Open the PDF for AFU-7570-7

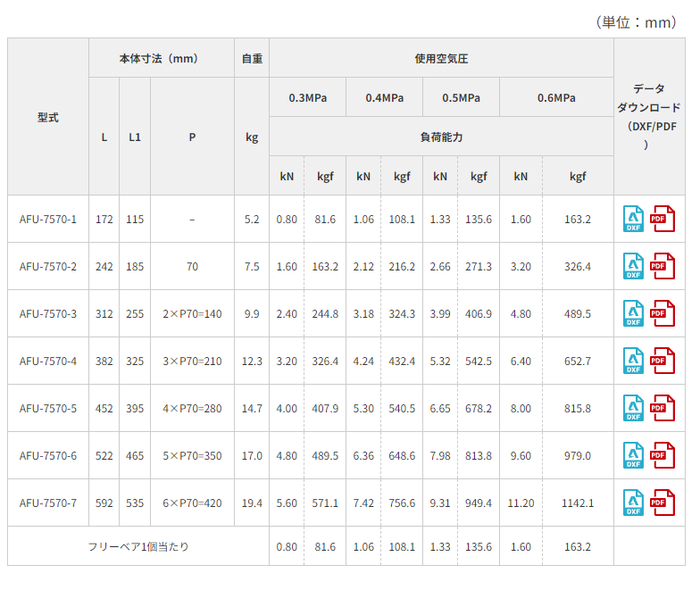point(662,503)
